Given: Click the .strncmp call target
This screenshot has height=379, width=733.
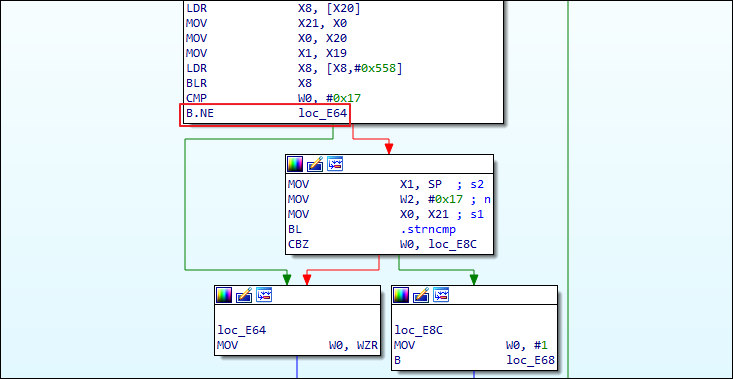Looking at the screenshot, I should click(428, 229).
